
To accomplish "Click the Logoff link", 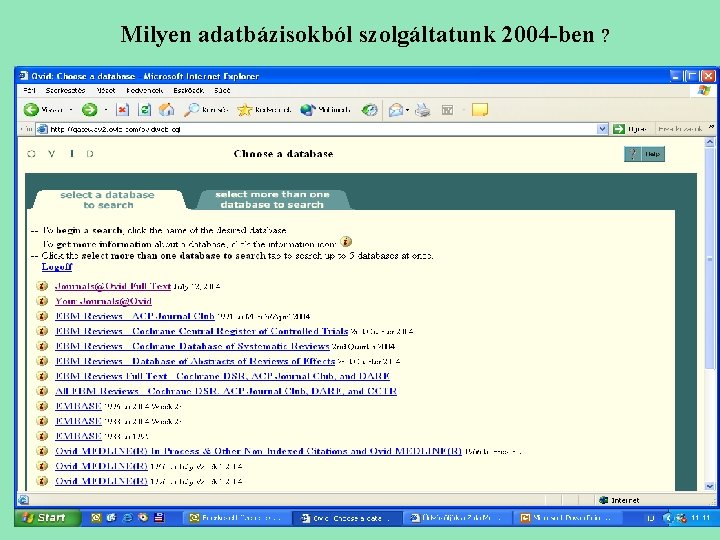I will coord(57,267).
